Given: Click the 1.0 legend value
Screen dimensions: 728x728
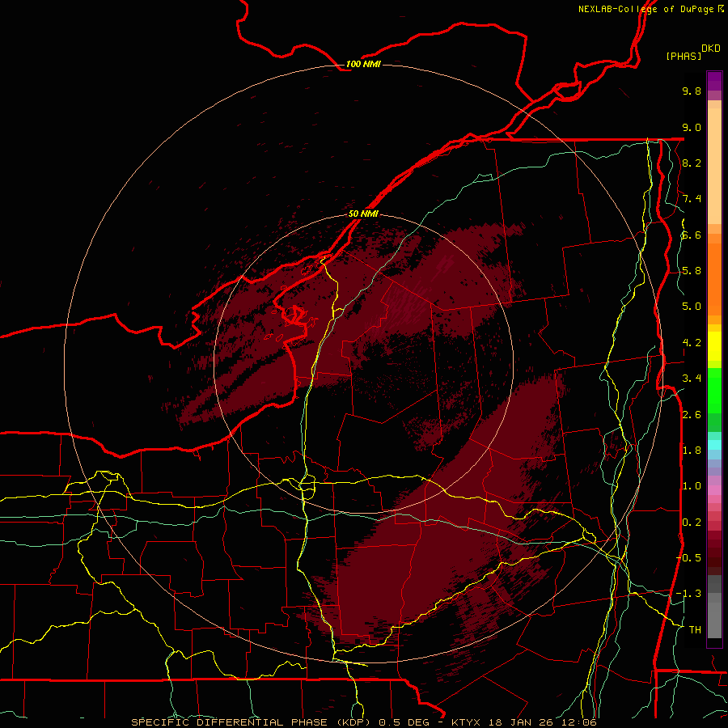Looking at the screenshot, I should (692, 486).
